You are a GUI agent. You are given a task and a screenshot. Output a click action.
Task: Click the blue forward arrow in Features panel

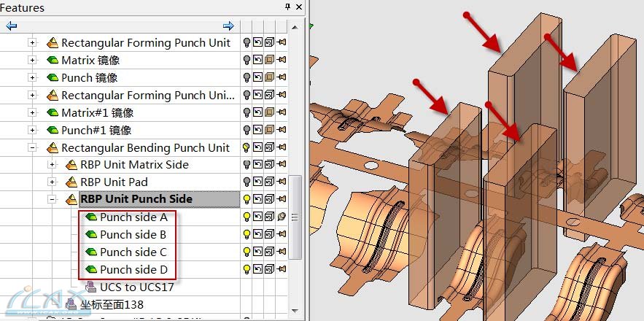point(228,26)
